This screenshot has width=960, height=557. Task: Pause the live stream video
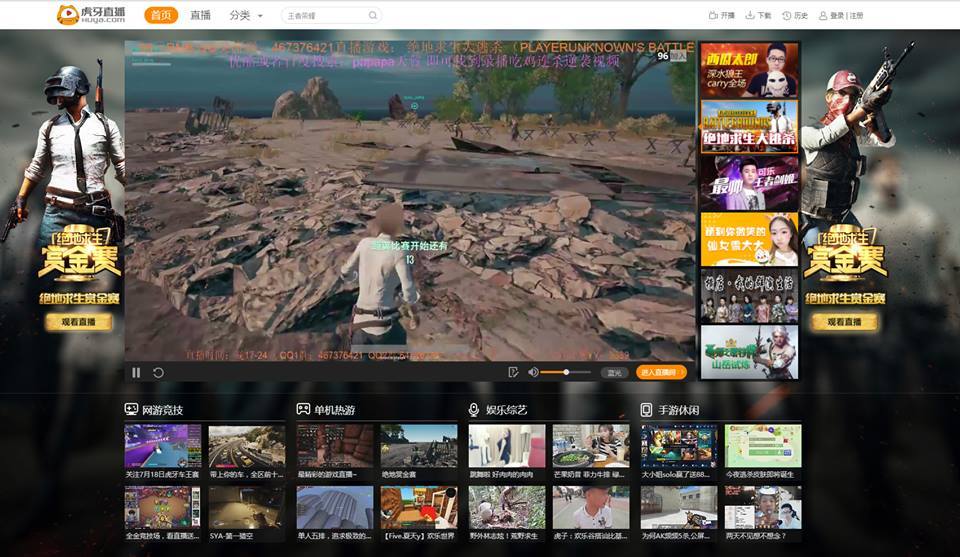tap(136, 372)
